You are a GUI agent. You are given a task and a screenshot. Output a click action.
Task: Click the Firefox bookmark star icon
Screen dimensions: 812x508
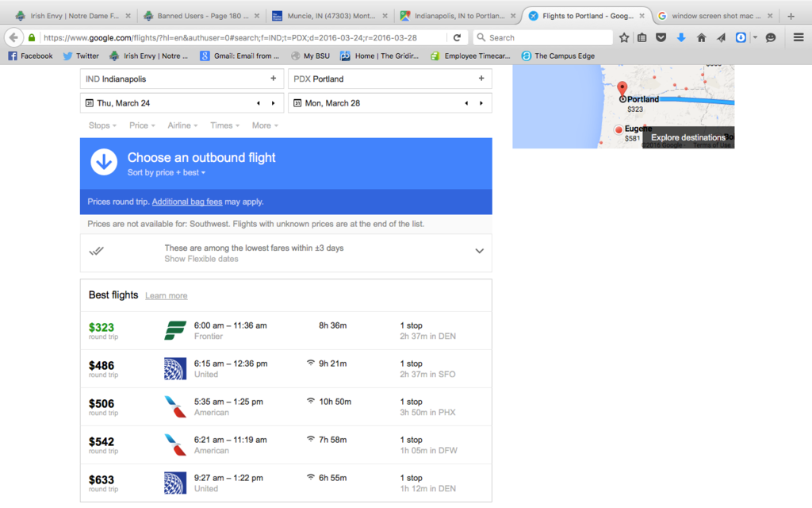coord(624,37)
